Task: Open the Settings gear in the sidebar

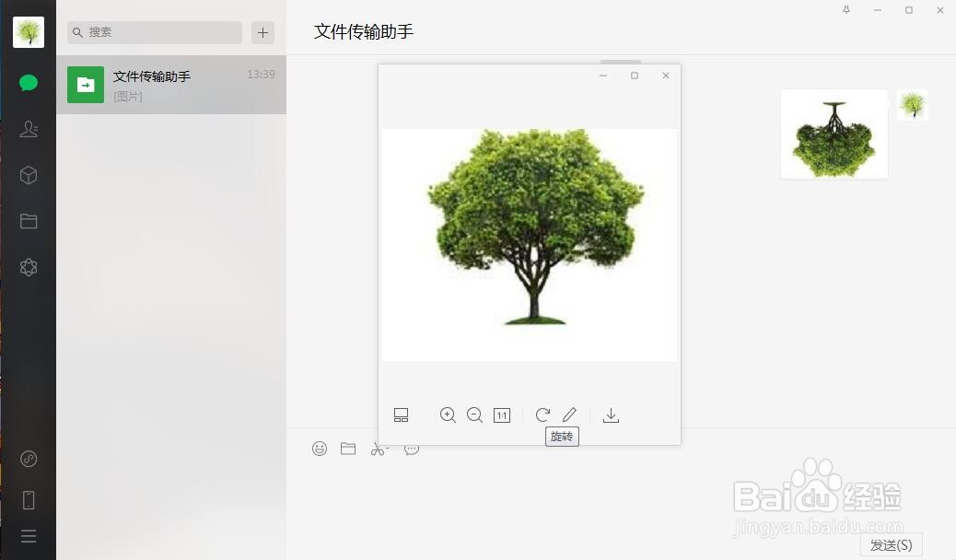Action: tap(29, 267)
